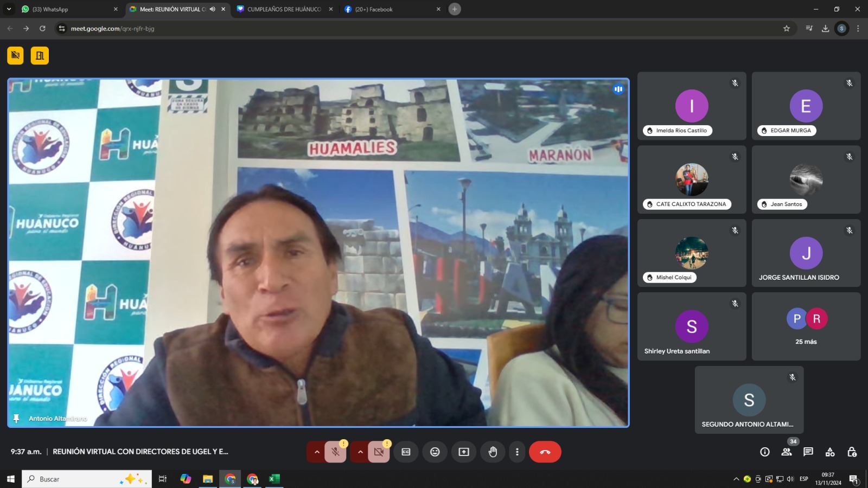Open Chrome three-dot menu
This screenshot has width=868, height=488.
(858, 28)
